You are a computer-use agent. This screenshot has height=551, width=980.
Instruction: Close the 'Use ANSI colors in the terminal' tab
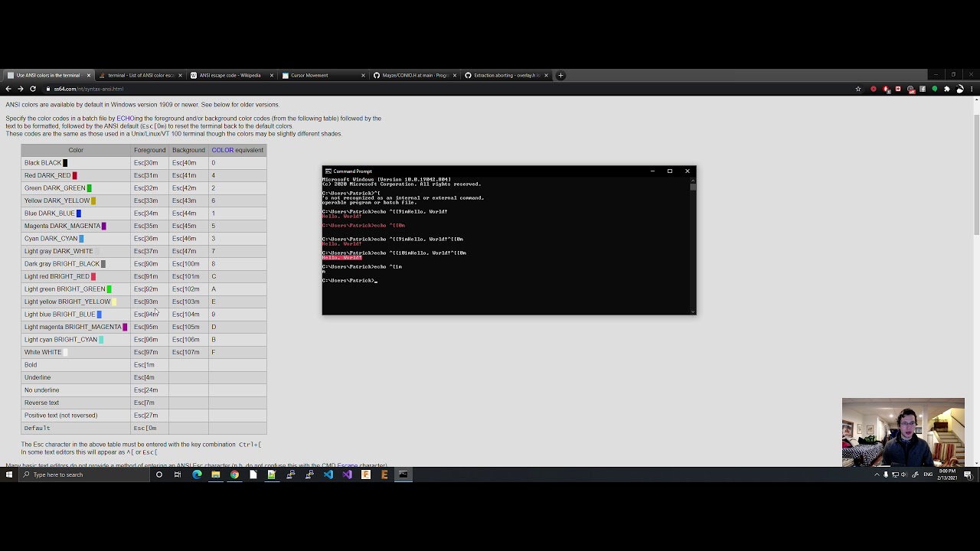click(x=89, y=75)
